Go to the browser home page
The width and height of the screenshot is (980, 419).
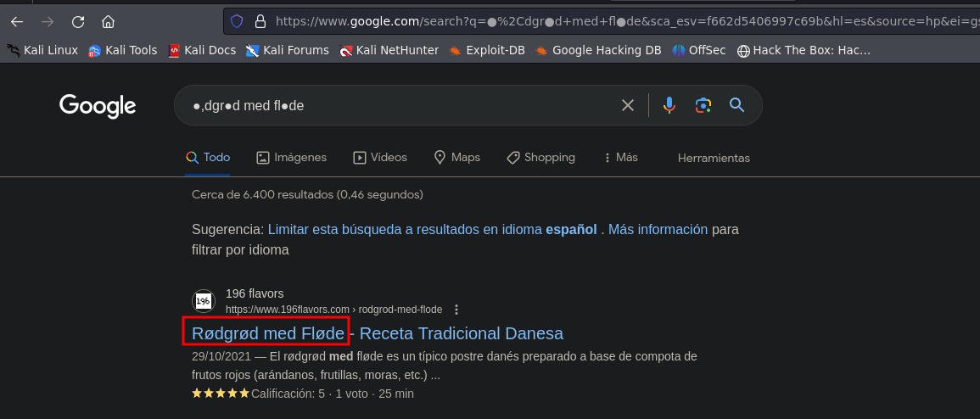[x=108, y=21]
